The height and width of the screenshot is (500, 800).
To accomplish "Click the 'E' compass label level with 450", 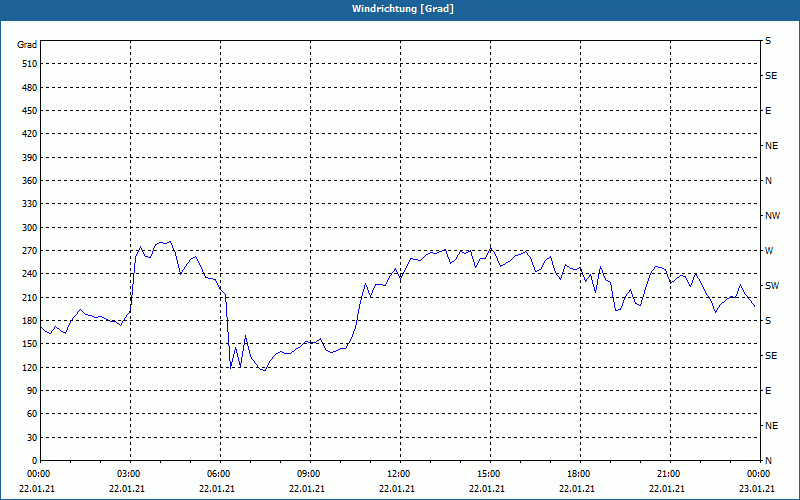I will pos(768,111).
